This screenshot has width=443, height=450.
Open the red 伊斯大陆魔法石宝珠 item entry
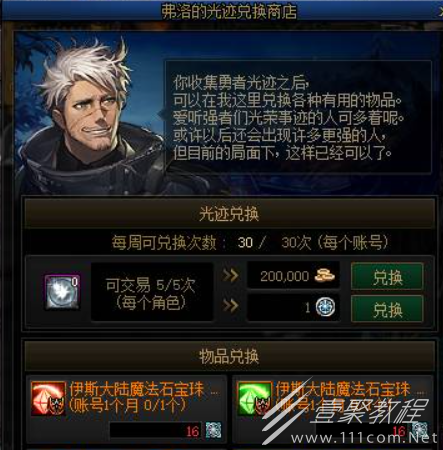[x=127, y=410]
